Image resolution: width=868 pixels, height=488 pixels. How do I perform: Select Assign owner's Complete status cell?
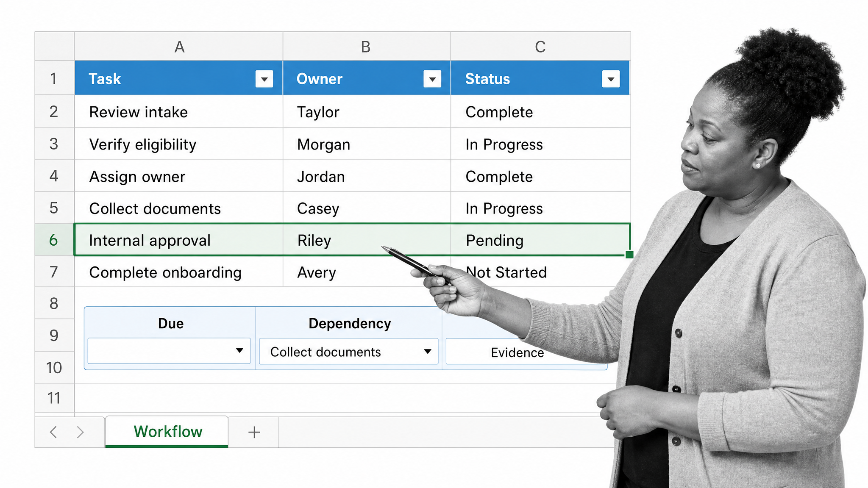coord(540,176)
